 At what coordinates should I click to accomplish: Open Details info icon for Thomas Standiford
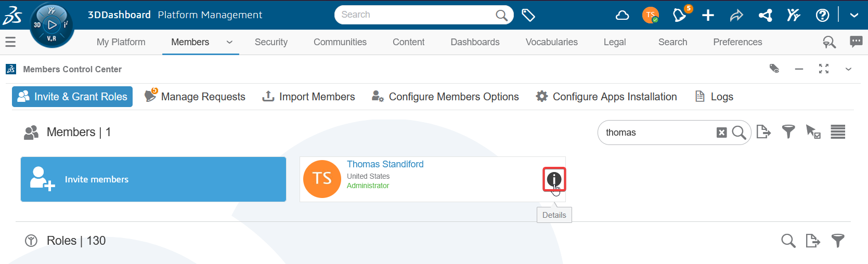click(x=554, y=180)
